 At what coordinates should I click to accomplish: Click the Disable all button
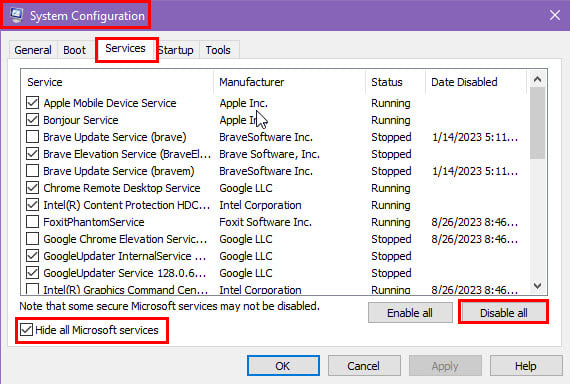tap(503, 313)
